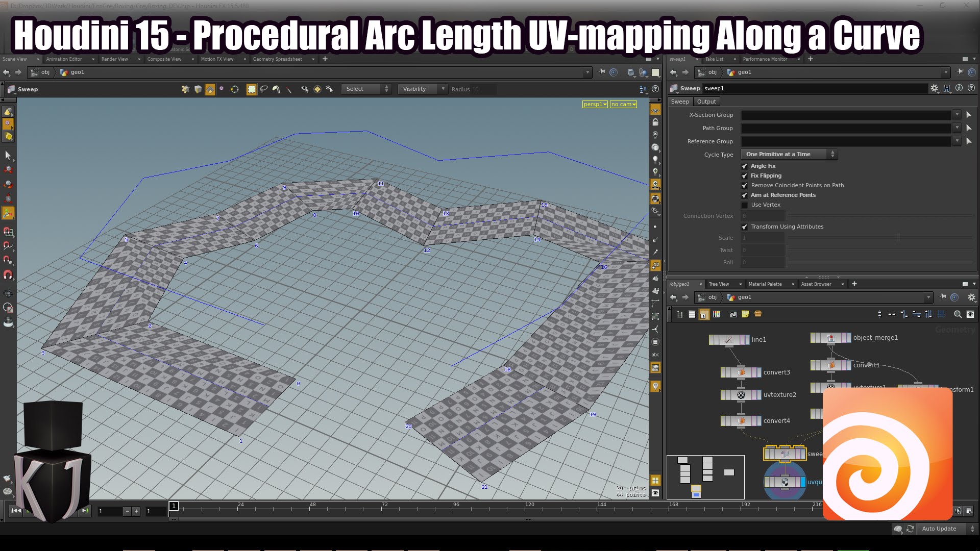The image size is (980, 551).
Task: Open Reference Group dropdown arrow
Action: pos(957,141)
